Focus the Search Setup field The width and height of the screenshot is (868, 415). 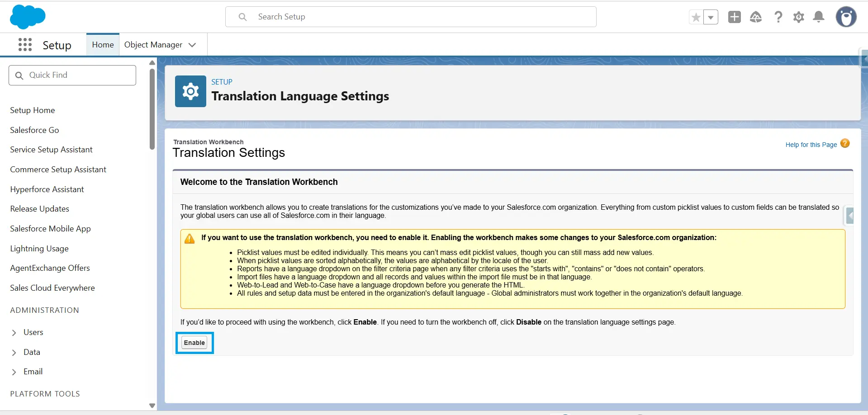pos(411,17)
